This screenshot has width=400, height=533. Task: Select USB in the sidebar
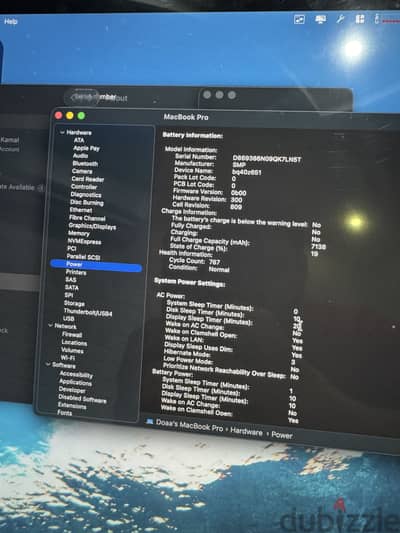coord(68,319)
